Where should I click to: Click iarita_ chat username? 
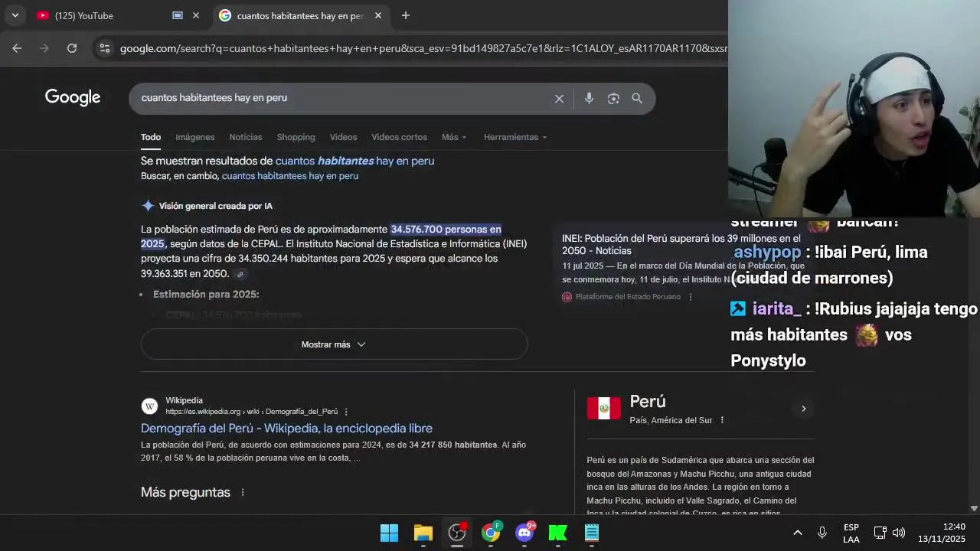click(x=776, y=308)
